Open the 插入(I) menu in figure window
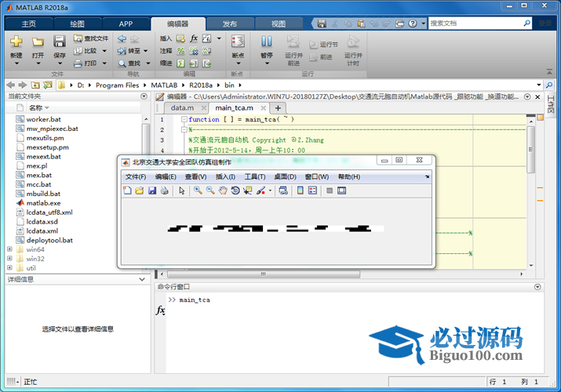 pyautogui.click(x=225, y=177)
